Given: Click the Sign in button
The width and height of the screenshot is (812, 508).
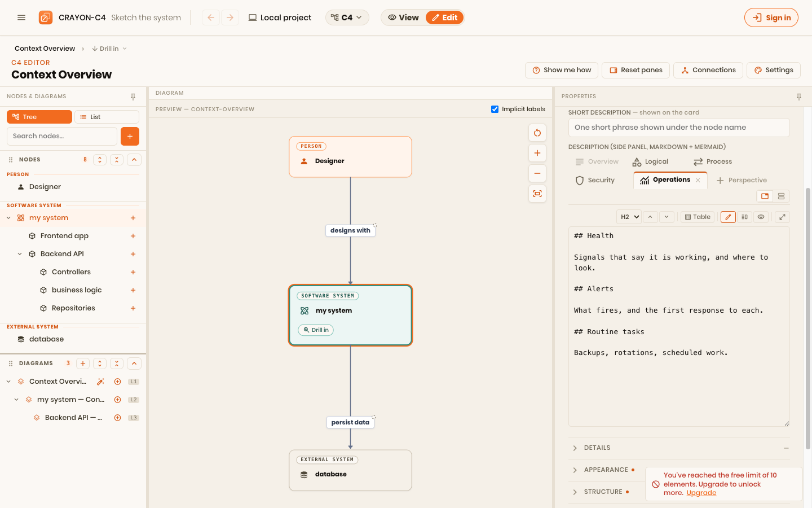Looking at the screenshot, I should [771, 17].
